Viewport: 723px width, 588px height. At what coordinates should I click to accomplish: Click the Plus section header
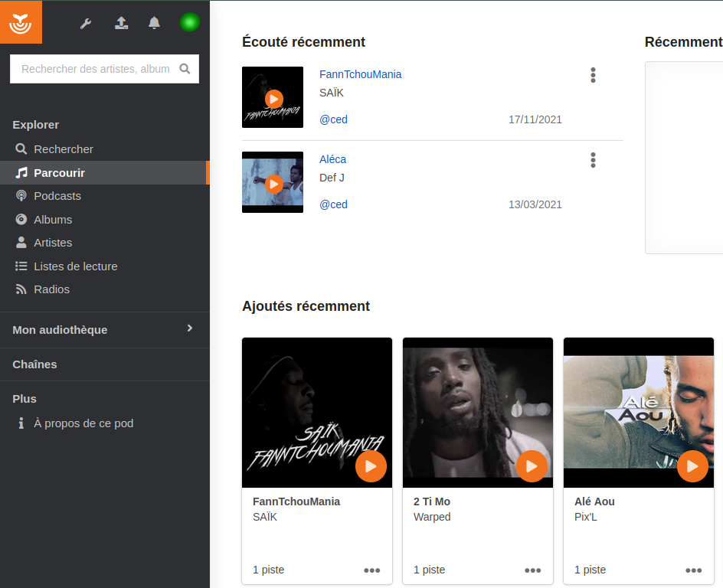pos(25,399)
